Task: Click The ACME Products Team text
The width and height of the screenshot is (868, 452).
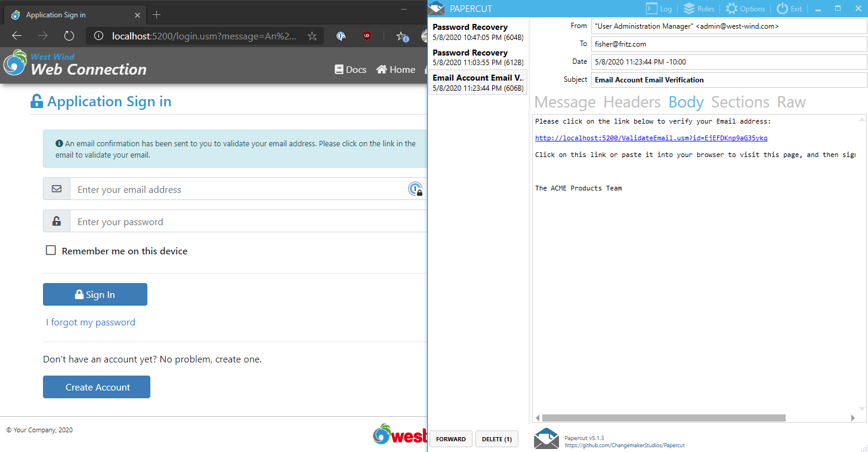Action: coord(579,188)
